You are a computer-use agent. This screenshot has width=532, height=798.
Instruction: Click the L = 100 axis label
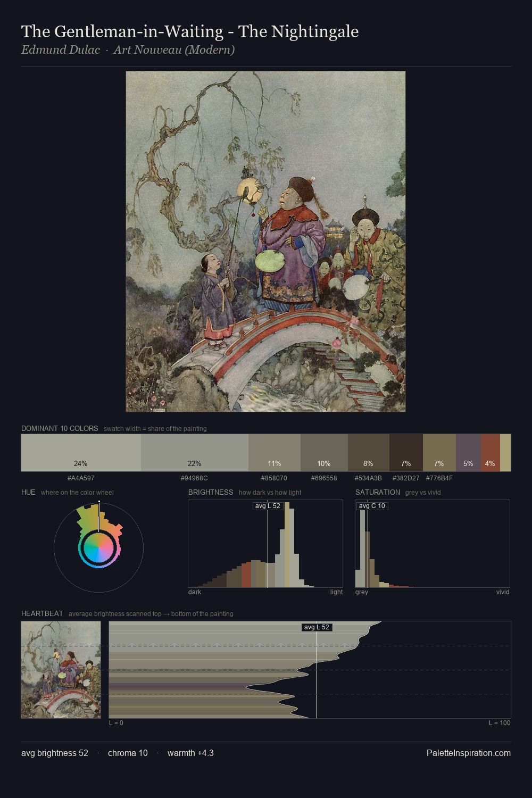(x=500, y=723)
